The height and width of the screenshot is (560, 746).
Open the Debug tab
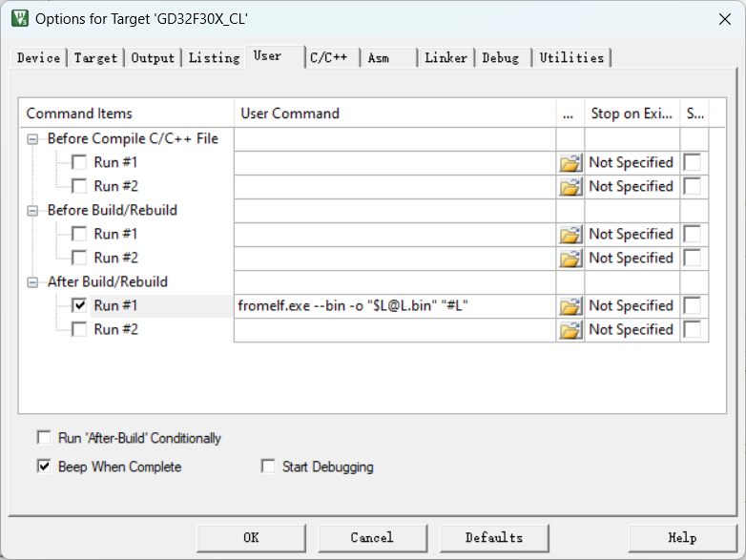[504, 58]
